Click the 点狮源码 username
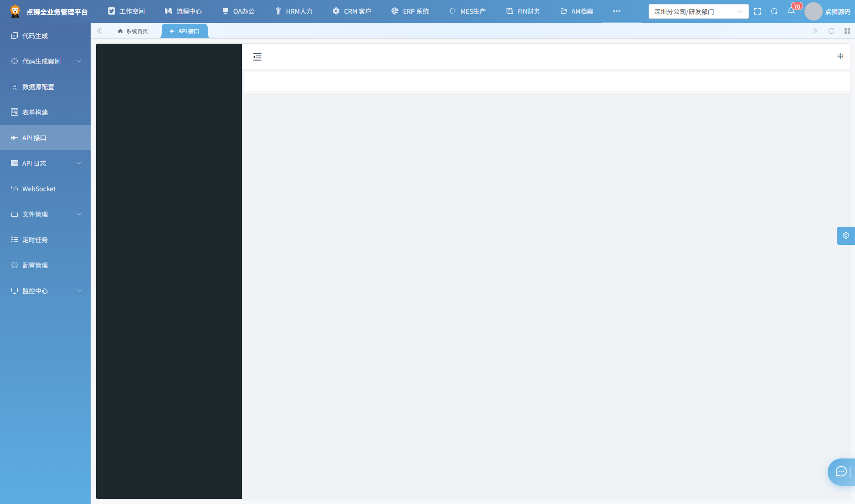Viewport: 855px width, 504px height. tap(838, 12)
